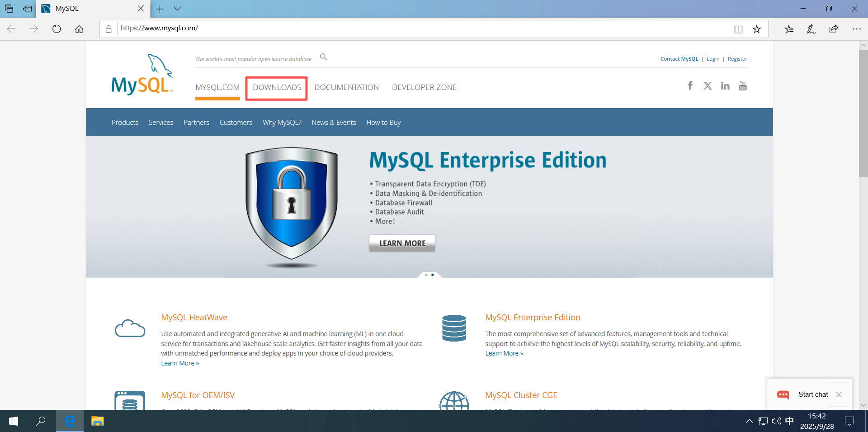Click the scrollbar down arrow
This screenshot has height=432, width=868.
(x=863, y=405)
